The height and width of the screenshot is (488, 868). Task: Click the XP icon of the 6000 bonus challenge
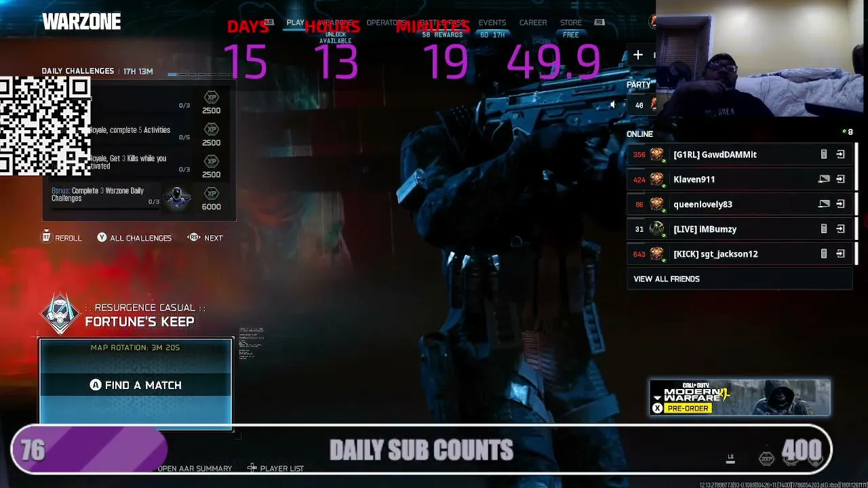[x=212, y=193]
